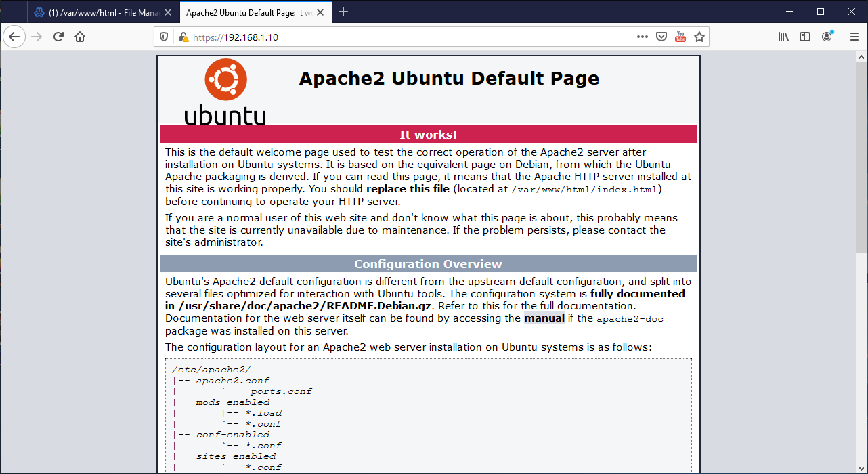Toggle the sidebar view
This screenshot has height=474, width=868.
[805, 37]
